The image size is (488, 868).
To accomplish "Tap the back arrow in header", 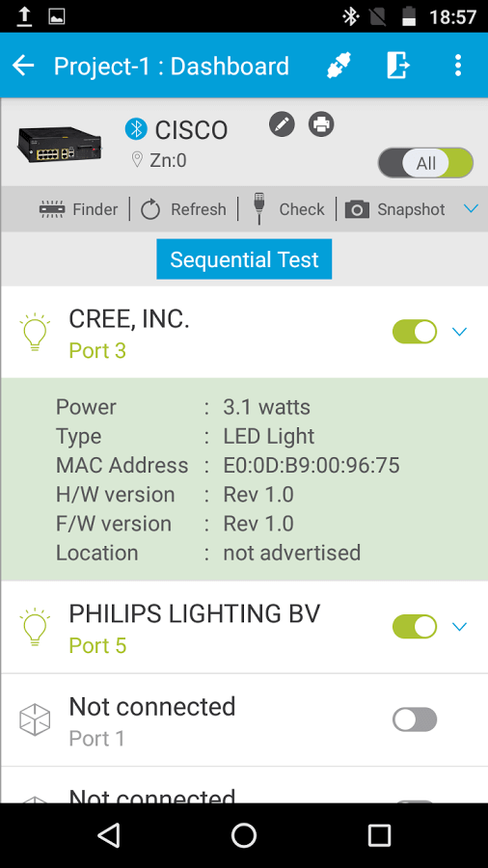I will (x=23, y=66).
